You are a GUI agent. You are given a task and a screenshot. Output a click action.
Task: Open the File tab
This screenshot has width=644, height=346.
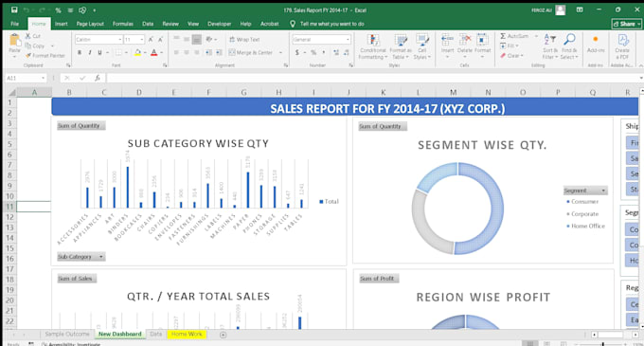(15, 24)
